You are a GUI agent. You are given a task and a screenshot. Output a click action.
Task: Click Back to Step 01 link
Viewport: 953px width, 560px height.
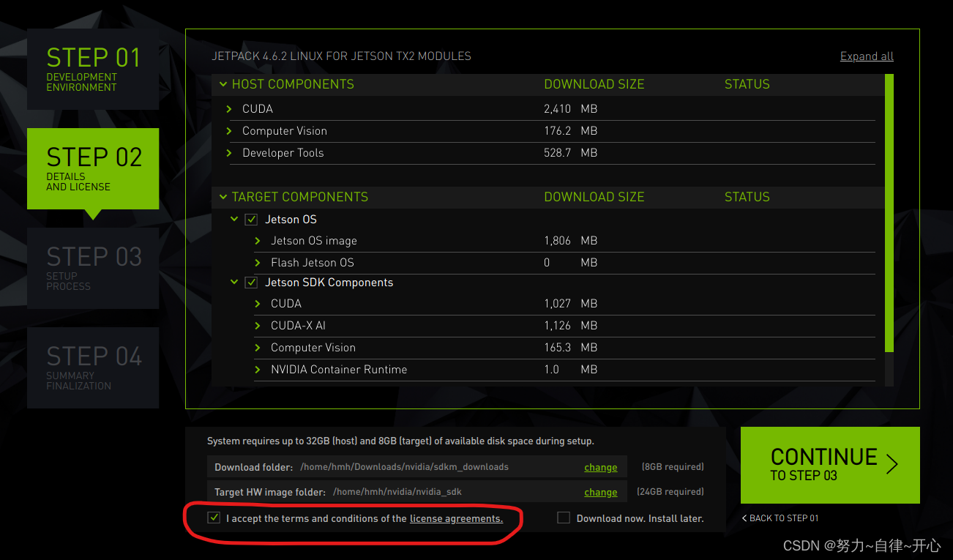click(x=780, y=518)
